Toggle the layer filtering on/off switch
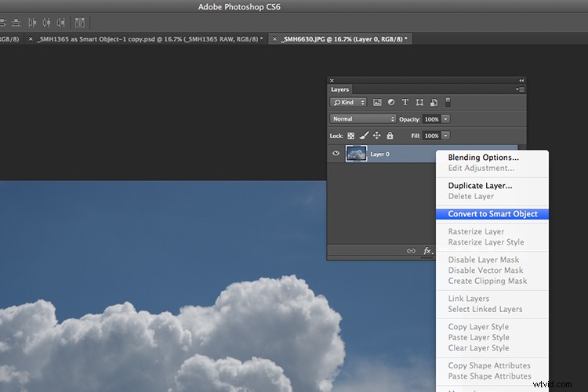588x392 pixels. [x=448, y=103]
